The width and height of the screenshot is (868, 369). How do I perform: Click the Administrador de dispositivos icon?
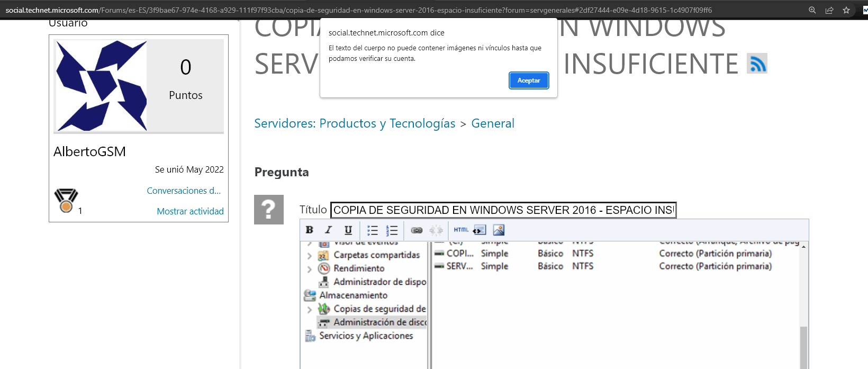coord(323,282)
